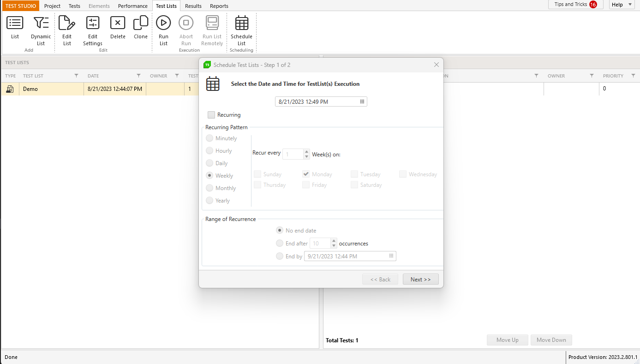Select the Daily recurring pattern
Screen dimensions: 640x364
209,163
